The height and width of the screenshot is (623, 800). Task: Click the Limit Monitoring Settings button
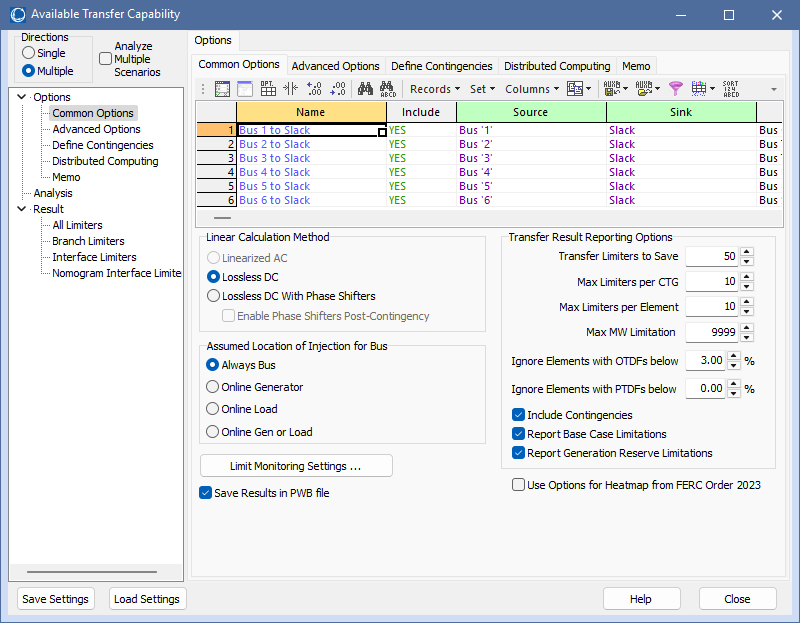tap(296, 466)
